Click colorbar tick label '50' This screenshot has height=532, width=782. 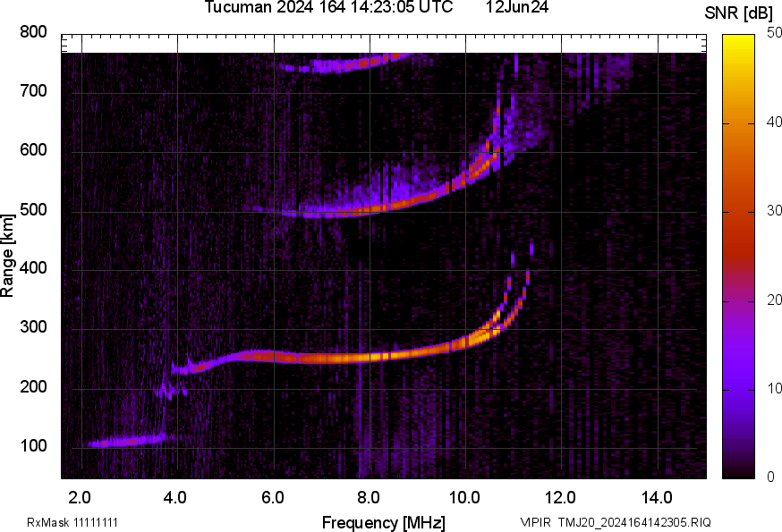click(x=774, y=32)
